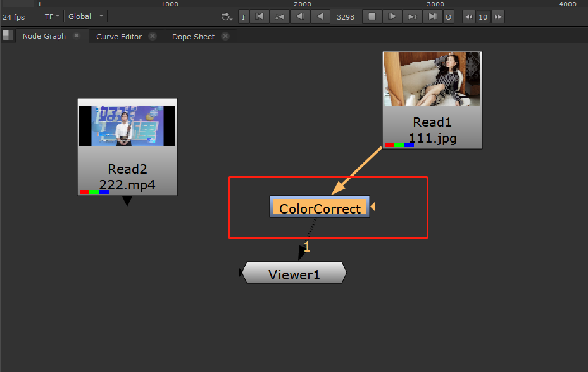
Task: Skip back by frame increment
Action: click(x=468, y=17)
